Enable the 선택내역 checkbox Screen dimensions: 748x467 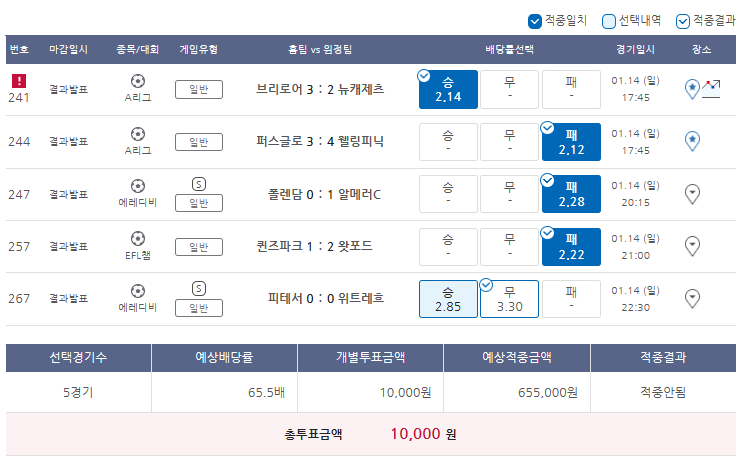(609, 21)
